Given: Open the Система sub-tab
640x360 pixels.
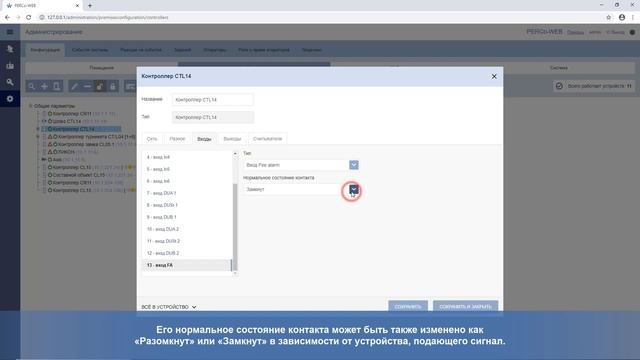Looking at the screenshot, I should (558, 68).
